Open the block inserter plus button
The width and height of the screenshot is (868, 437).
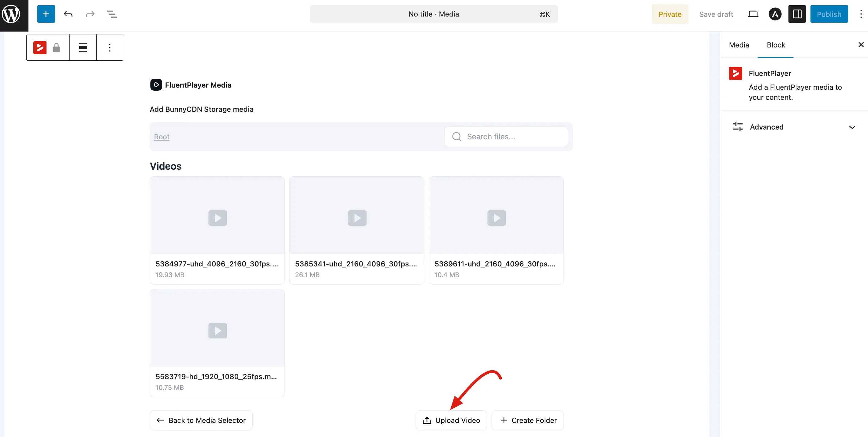pos(46,14)
